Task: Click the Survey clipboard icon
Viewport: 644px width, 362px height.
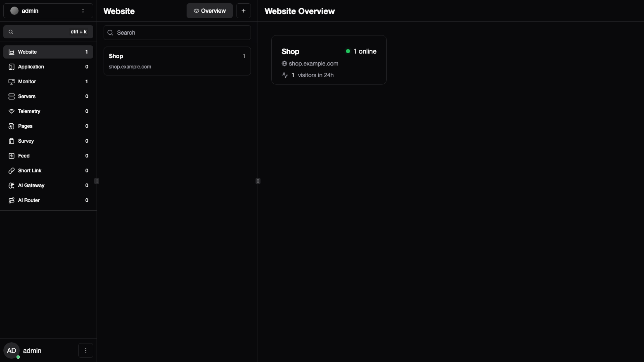Action: click(x=12, y=141)
